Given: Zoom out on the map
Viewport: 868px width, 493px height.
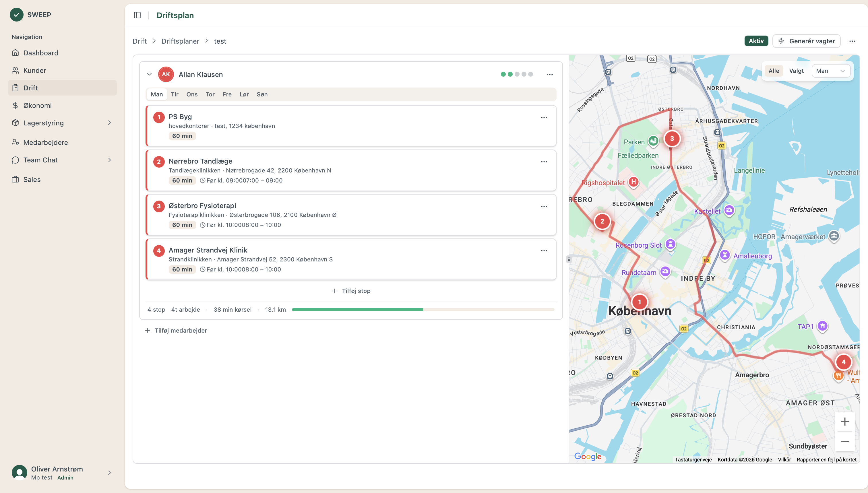Looking at the screenshot, I should [845, 442].
